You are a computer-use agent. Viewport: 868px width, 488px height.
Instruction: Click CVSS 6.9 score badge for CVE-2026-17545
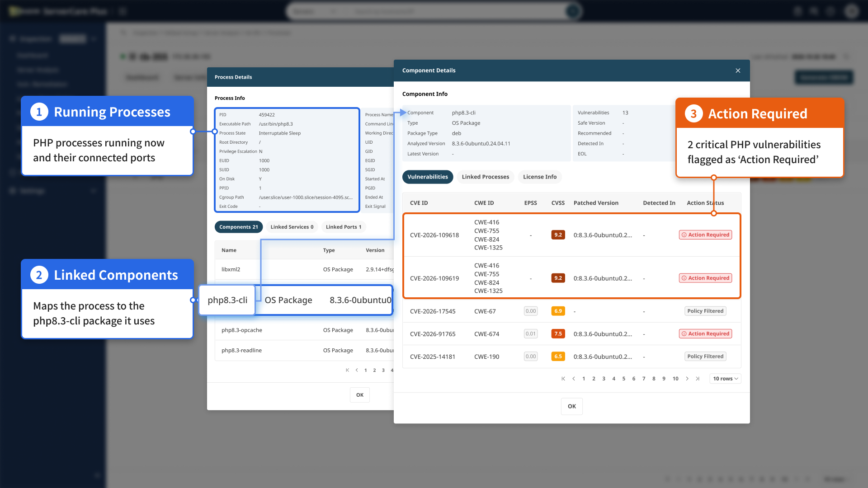pos(558,311)
